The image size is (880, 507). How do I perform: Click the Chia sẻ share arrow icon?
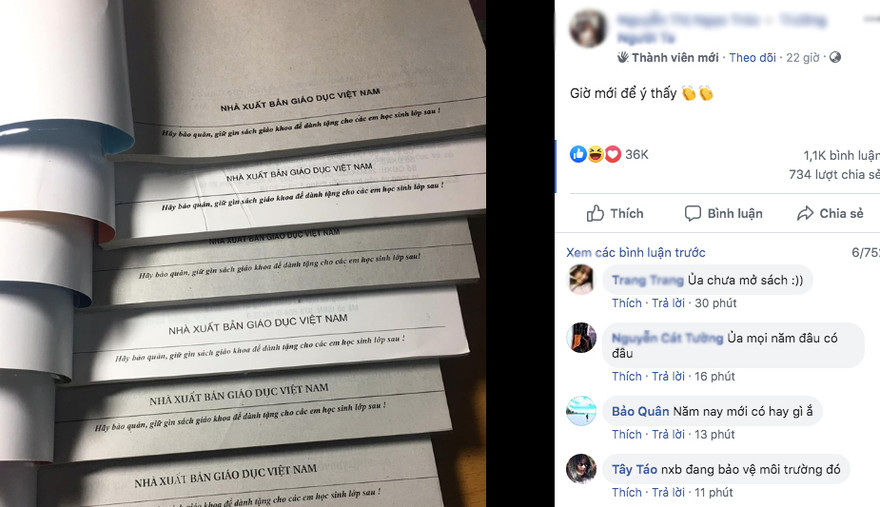[x=805, y=213]
